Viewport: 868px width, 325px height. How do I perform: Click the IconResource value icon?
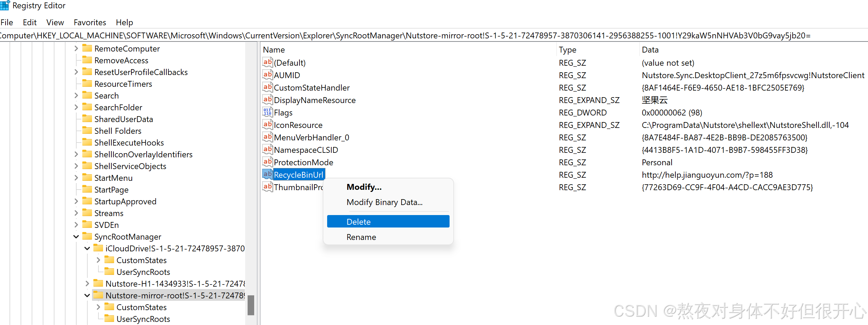pos(268,125)
